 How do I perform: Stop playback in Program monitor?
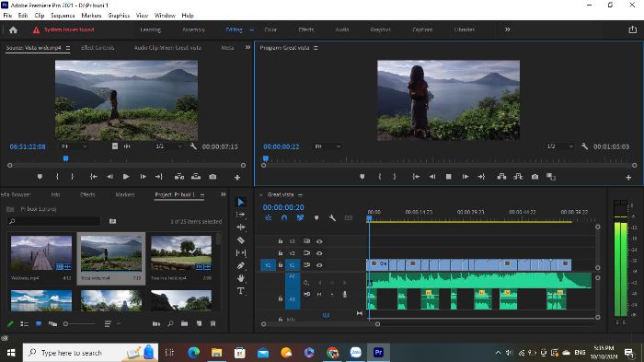(x=449, y=177)
